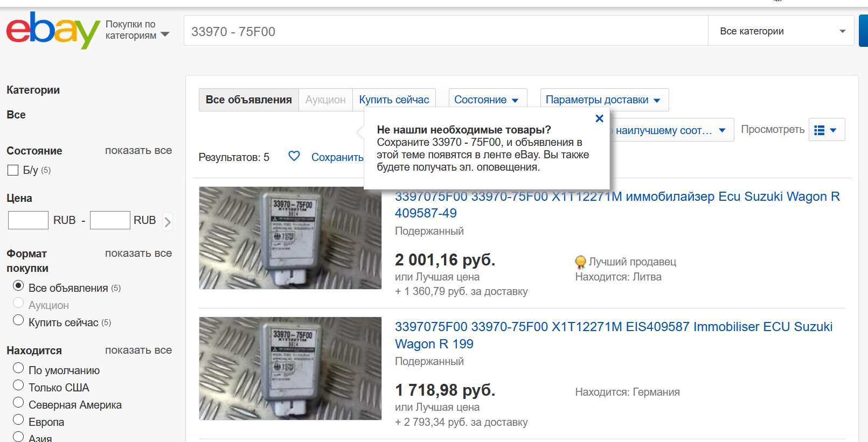The height and width of the screenshot is (442, 868).
Task: Click + 1 360,79 руб. за доставку text
Action: 461,291
